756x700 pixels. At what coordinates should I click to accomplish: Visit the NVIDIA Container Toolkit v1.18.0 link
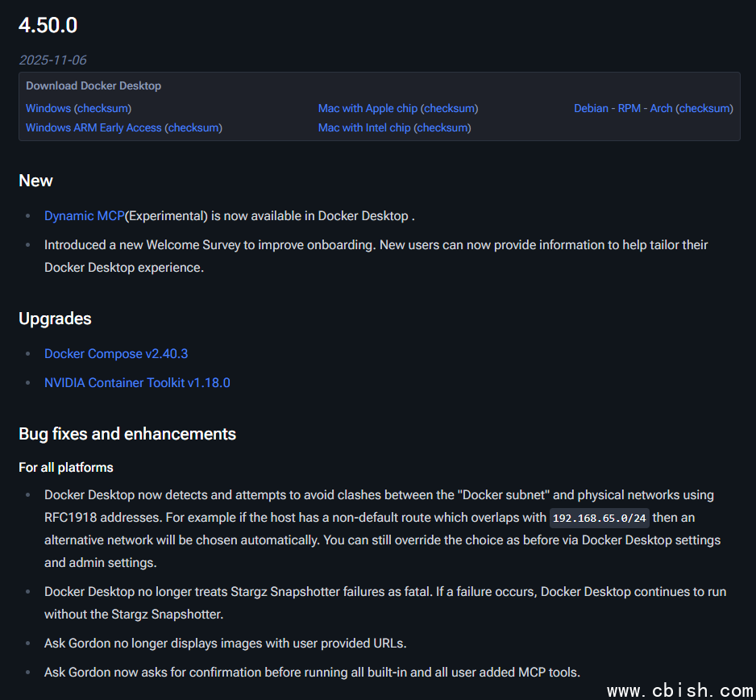(x=137, y=382)
